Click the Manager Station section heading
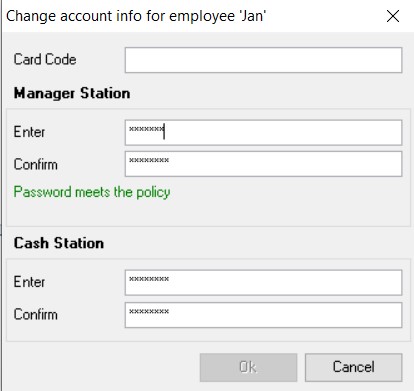 coord(72,93)
